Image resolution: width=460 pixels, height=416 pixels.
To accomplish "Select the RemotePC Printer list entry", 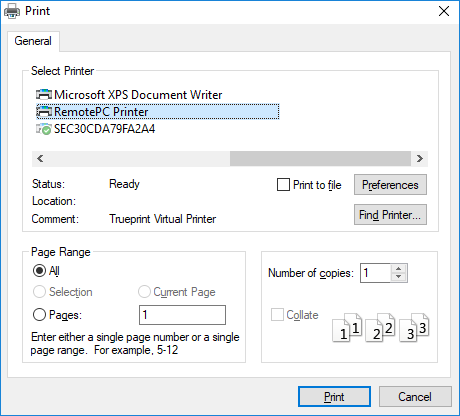I will click(x=158, y=112).
